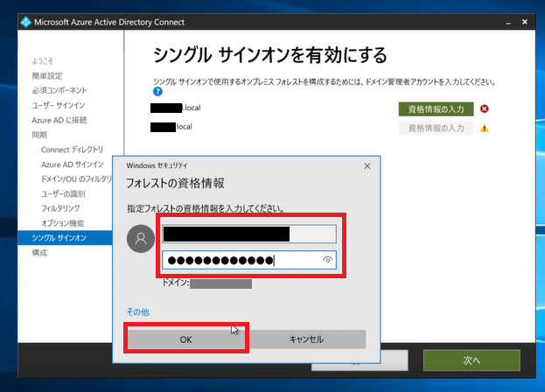Select Connect ディレクトリ step
The width and height of the screenshot is (545, 392).
[x=72, y=150]
